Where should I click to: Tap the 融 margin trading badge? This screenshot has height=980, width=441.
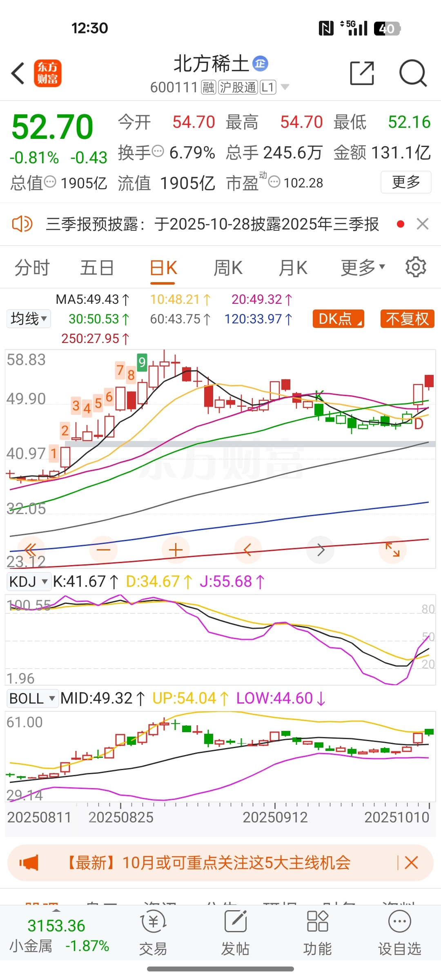coord(209,87)
